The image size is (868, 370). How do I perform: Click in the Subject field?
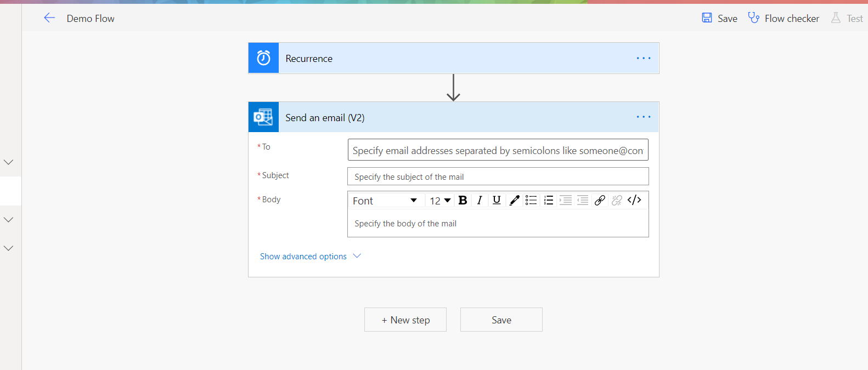[498, 177]
